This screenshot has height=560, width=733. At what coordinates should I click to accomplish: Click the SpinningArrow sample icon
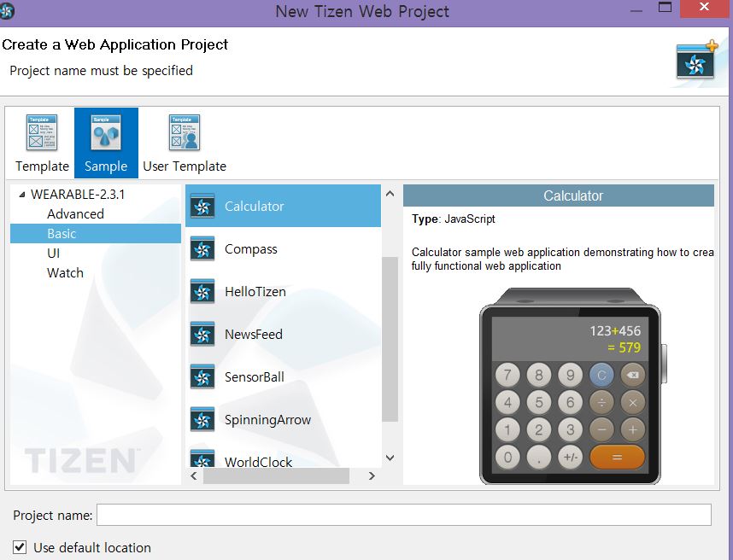[202, 419]
